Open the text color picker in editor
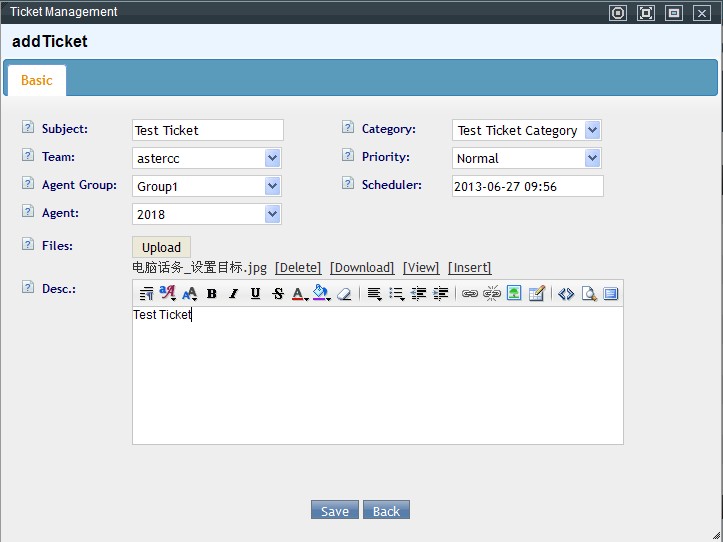The image size is (723, 542). click(299, 294)
